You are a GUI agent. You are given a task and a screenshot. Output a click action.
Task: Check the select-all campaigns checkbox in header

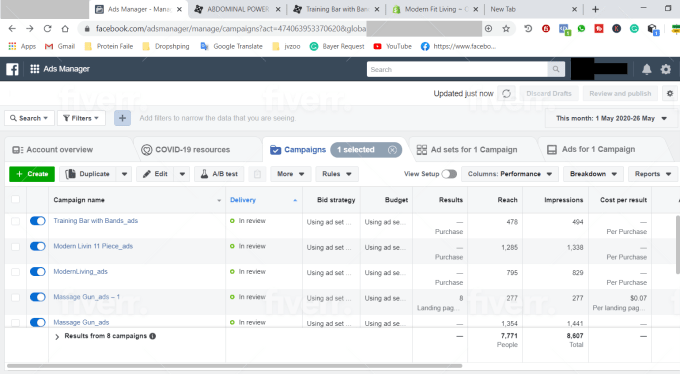click(16, 199)
